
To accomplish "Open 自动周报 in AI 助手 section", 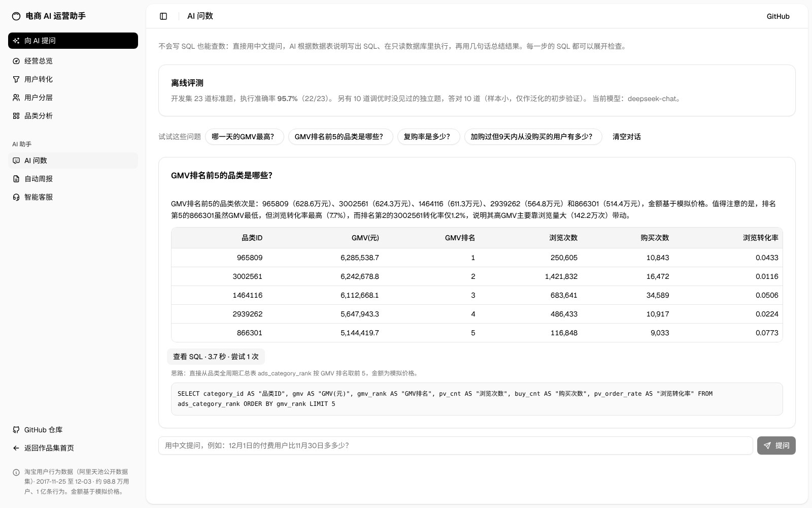I will click(x=73, y=179).
